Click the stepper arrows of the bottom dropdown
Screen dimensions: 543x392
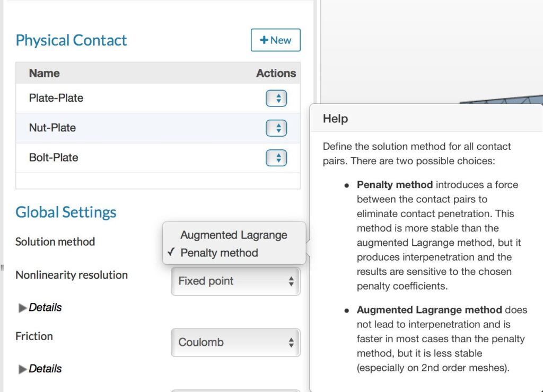pyautogui.click(x=291, y=390)
